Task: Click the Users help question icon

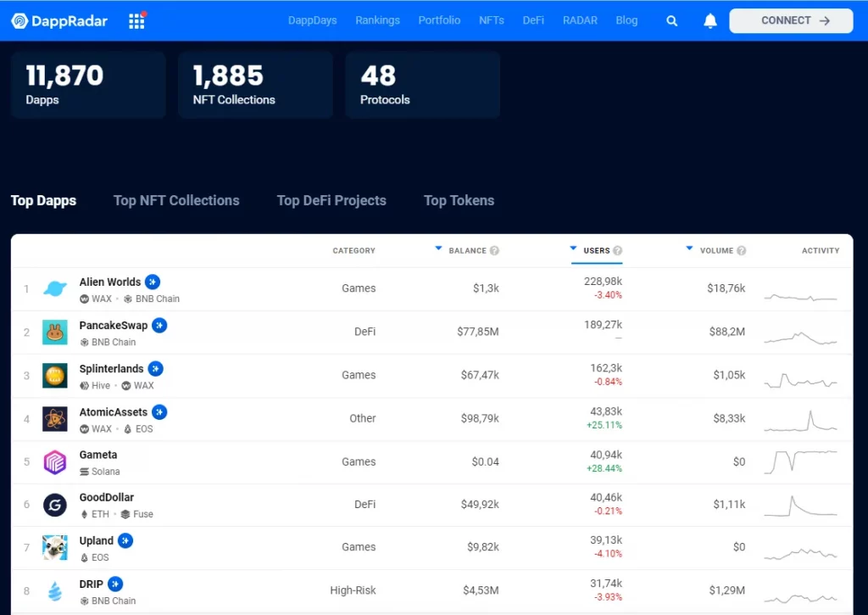Action: pyautogui.click(x=618, y=250)
